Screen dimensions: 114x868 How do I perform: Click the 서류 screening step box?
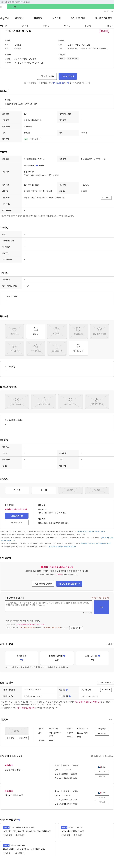[17, 490]
